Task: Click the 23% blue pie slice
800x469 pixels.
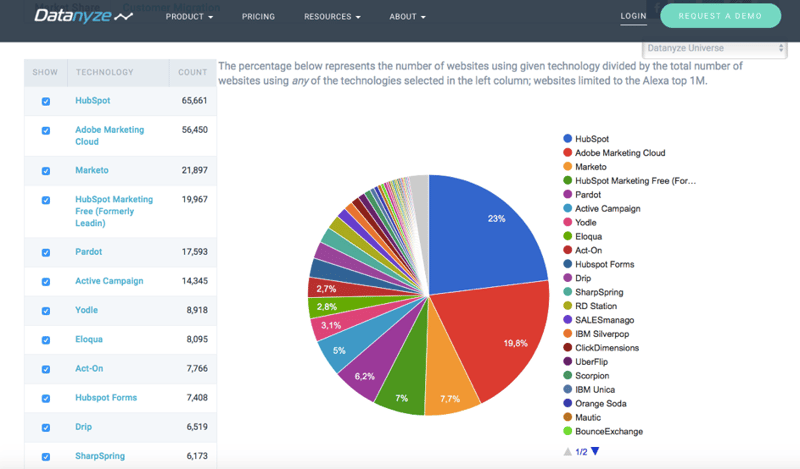Action: [x=485, y=235]
